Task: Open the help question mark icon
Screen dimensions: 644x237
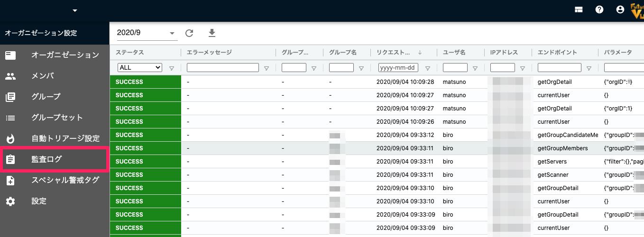Action: (x=599, y=9)
